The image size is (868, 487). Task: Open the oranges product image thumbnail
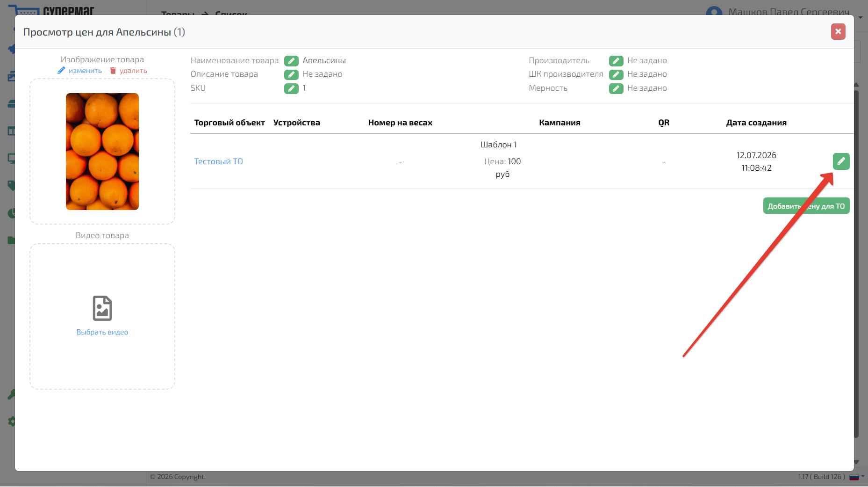[102, 152]
